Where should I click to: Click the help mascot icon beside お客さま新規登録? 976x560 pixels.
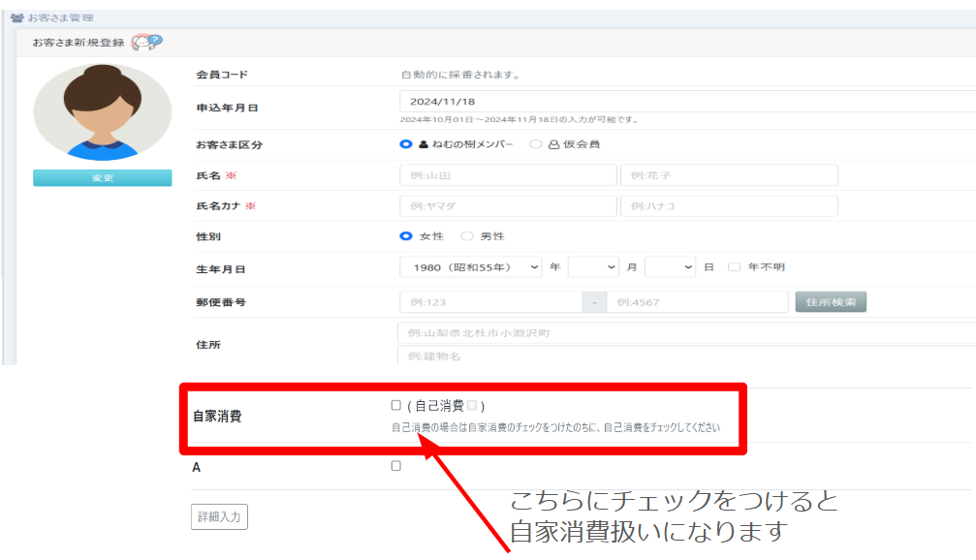point(146,43)
